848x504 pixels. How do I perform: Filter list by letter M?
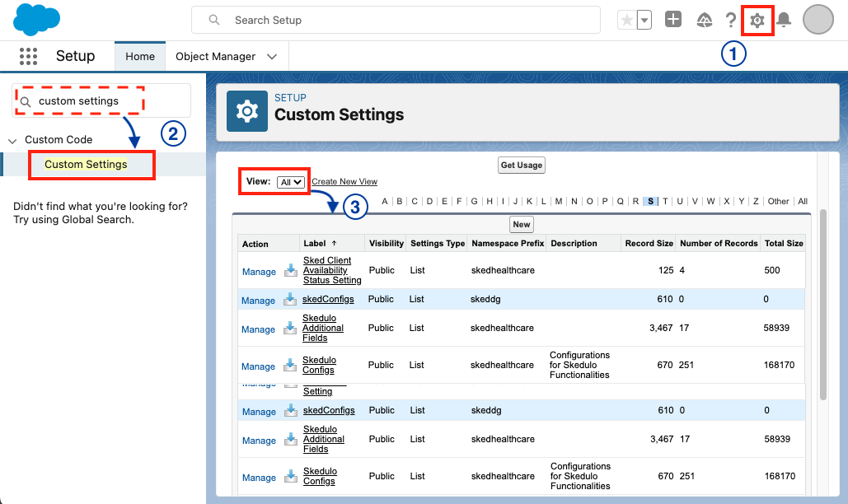pyautogui.click(x=559, y=202)
